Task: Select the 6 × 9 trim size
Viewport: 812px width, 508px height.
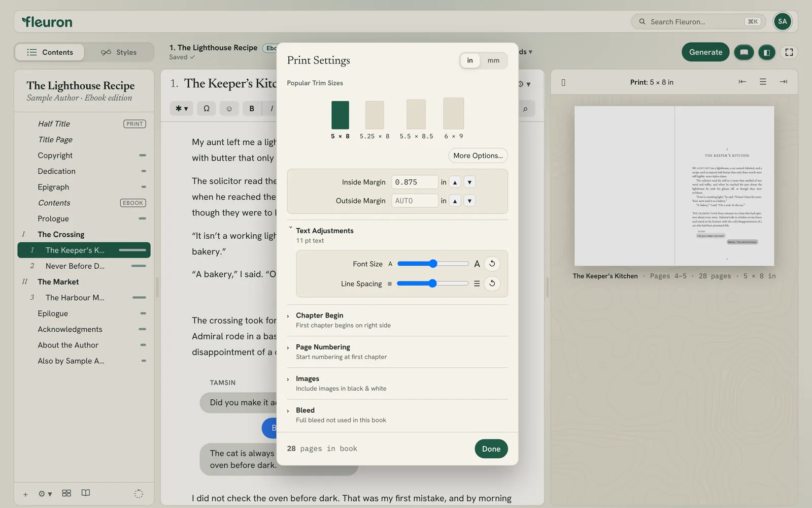Action: tap(454, 119)
